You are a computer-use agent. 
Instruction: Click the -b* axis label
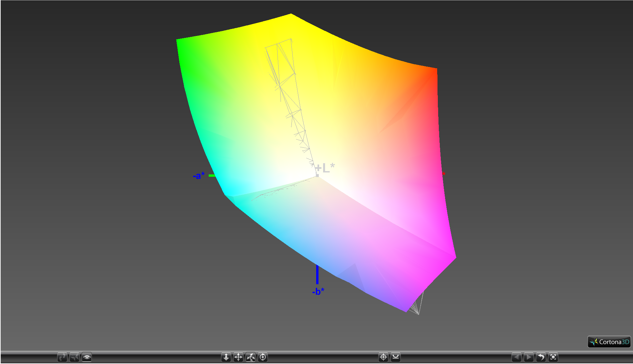click(x=318, y=291)
